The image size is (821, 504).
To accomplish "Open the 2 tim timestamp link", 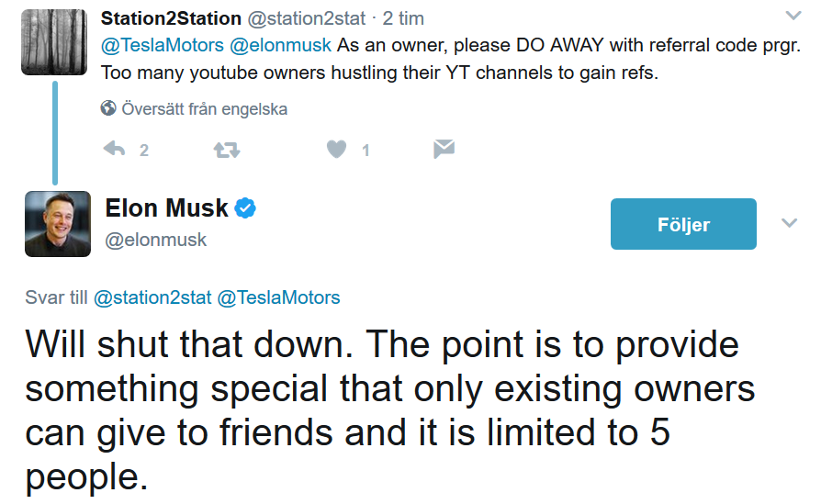I will click(403, 18).
